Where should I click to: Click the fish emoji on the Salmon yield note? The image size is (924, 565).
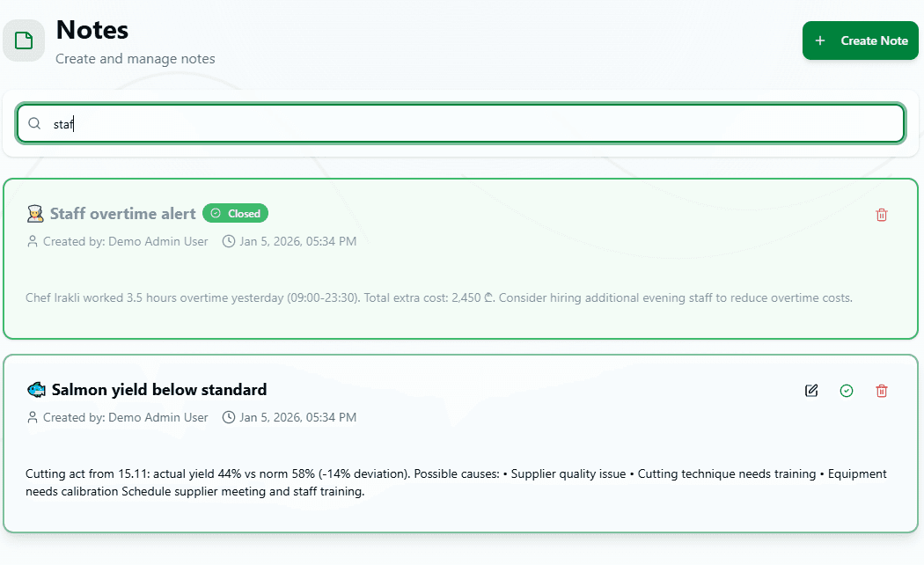(x=35, y=389)
